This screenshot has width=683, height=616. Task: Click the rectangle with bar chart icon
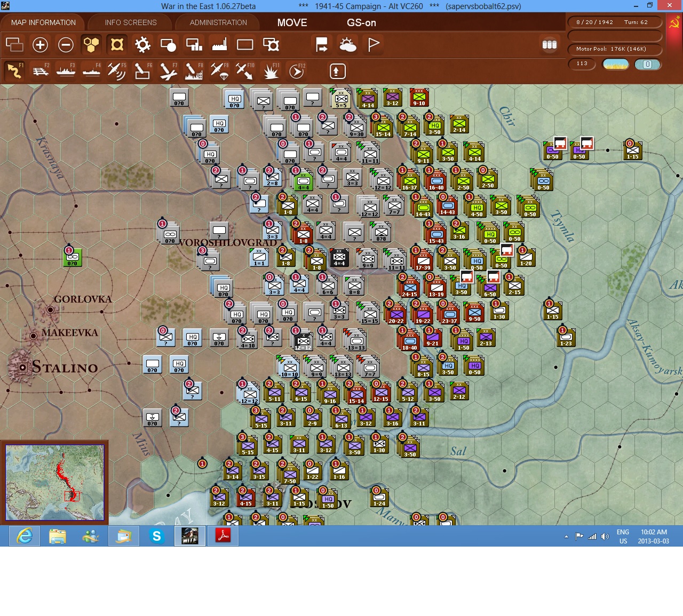point(194,44)
